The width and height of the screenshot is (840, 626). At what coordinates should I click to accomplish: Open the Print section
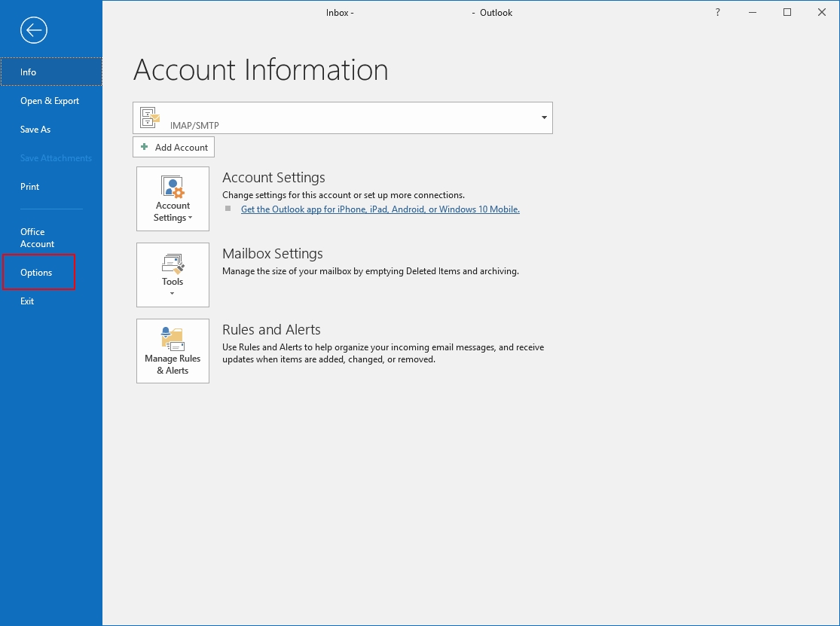tap(29, 186)
